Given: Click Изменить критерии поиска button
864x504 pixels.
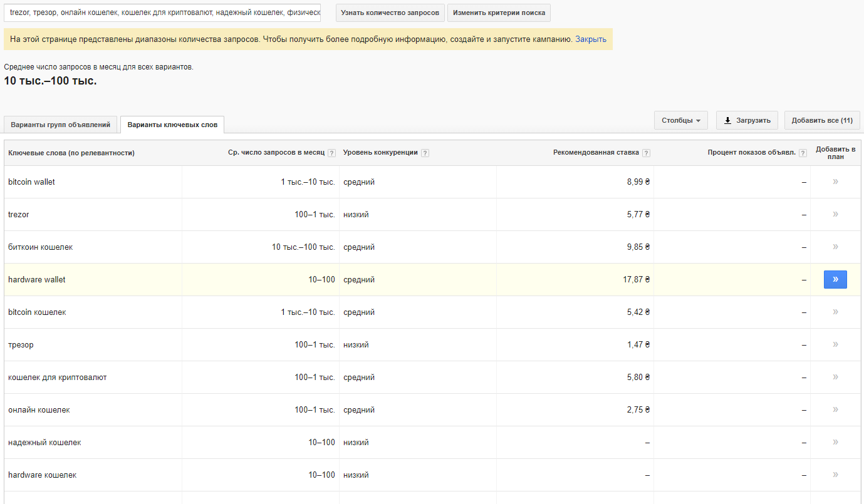Looking at the screenshot, I should [x=499, y=13].
